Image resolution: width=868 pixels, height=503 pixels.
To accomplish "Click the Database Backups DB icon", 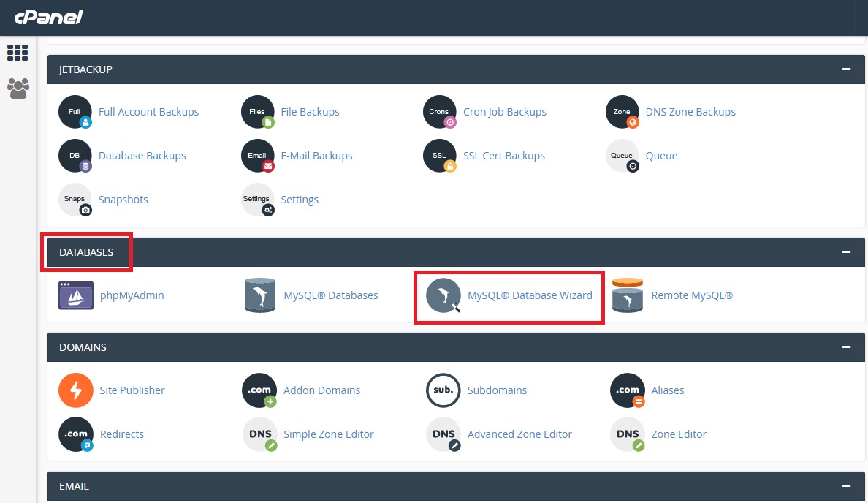I will point(75,156).
